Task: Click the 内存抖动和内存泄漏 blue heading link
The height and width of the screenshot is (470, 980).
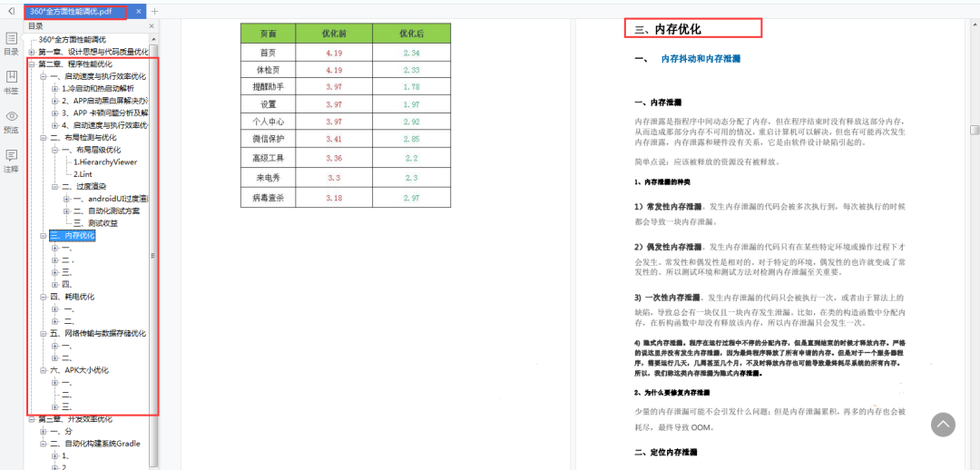Action: click(x=701, y=59)
